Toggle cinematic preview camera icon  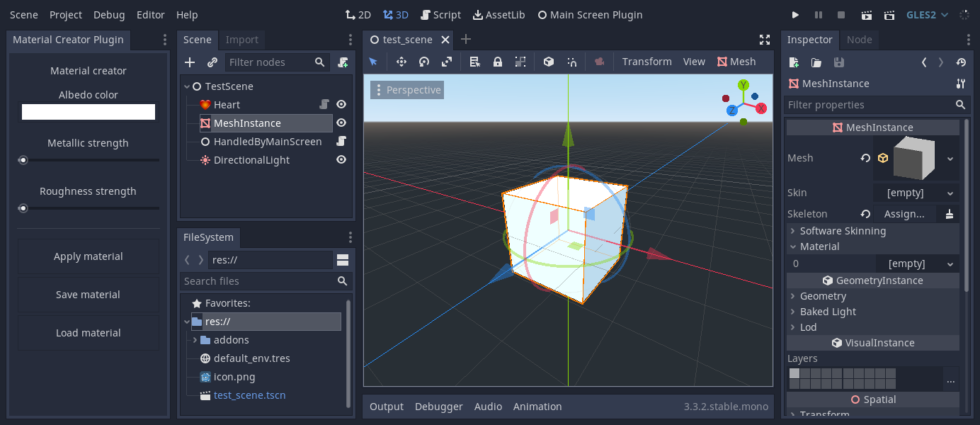(599, 62)
